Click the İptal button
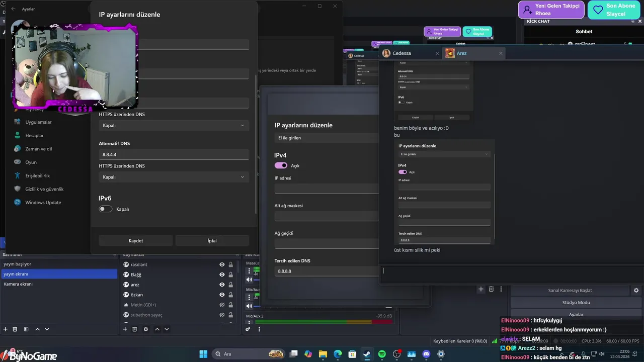The image size is (644, 362). tap(212, 241)
